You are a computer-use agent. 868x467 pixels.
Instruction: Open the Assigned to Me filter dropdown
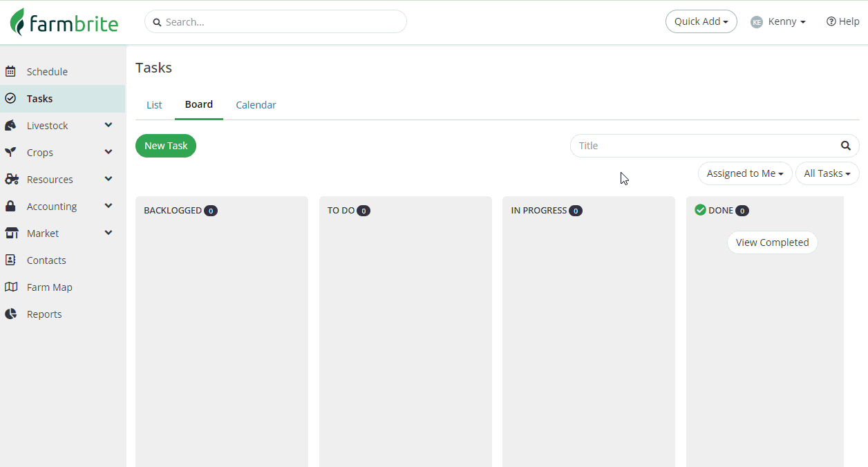pos(744,173)
